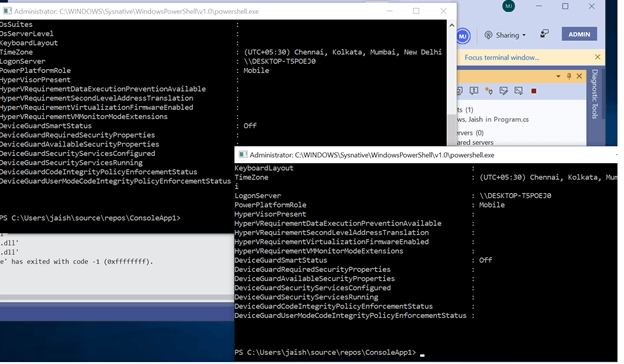
Task: Click 'has exited with code -1' output line
Action: click(x=76, y=261)
